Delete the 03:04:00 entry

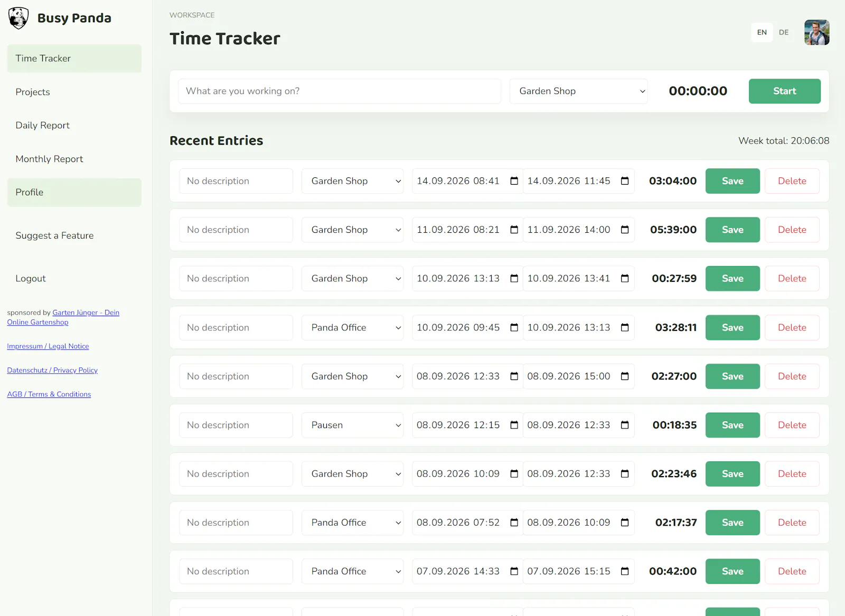coord(792,181)
